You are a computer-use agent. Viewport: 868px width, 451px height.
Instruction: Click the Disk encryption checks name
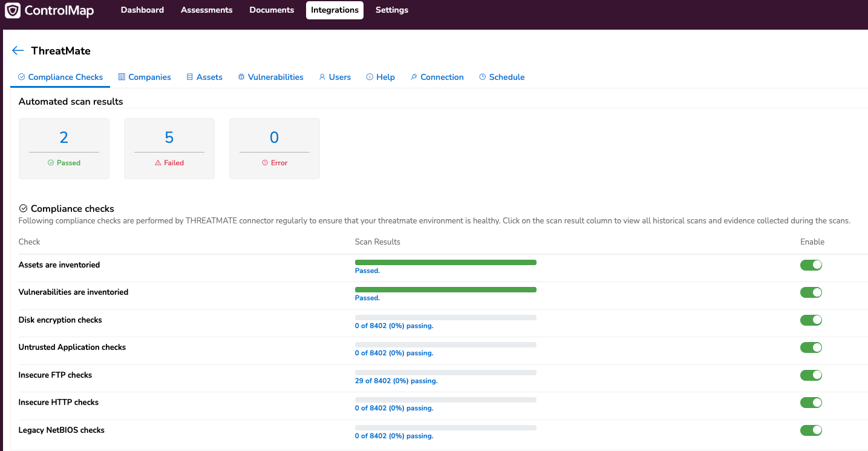pos(60,320)
